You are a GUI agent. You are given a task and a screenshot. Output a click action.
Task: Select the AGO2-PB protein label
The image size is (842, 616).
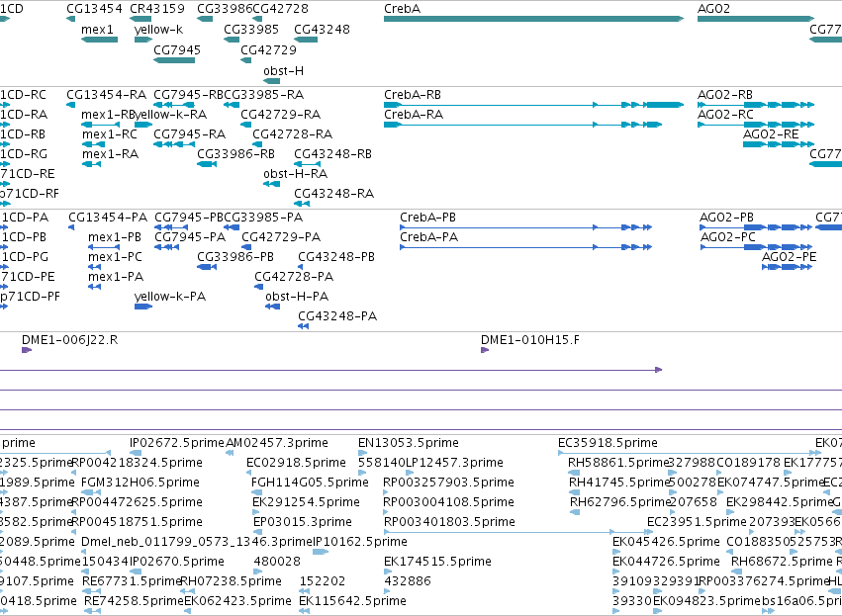click(x=726, y=218)
